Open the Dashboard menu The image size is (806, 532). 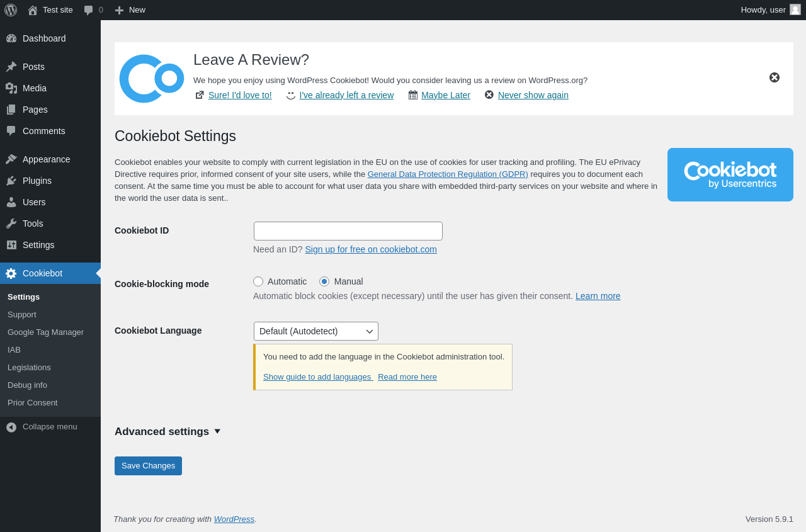(50, 38)
